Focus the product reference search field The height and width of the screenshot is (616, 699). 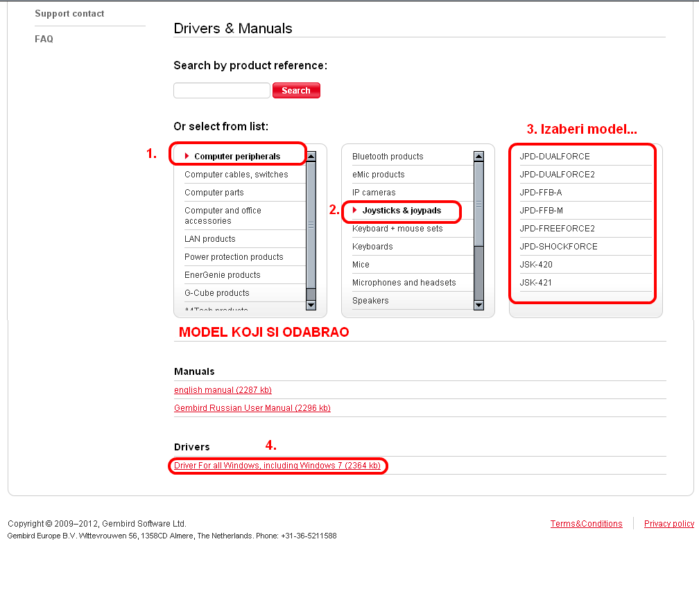pos(222,90)
